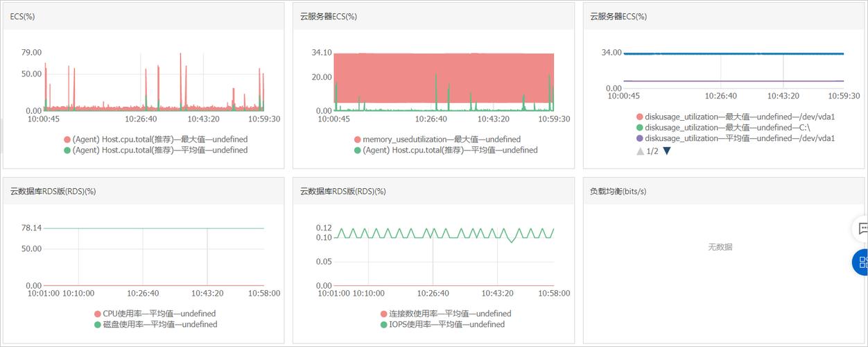Toggle Host.cpu.total 最大值 series in ECS(%) chart

coord(155,139)
